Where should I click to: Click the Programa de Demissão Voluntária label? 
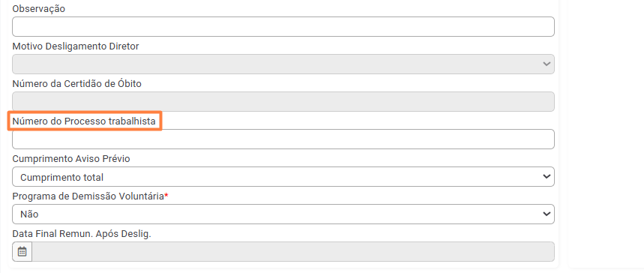(88, 196)
